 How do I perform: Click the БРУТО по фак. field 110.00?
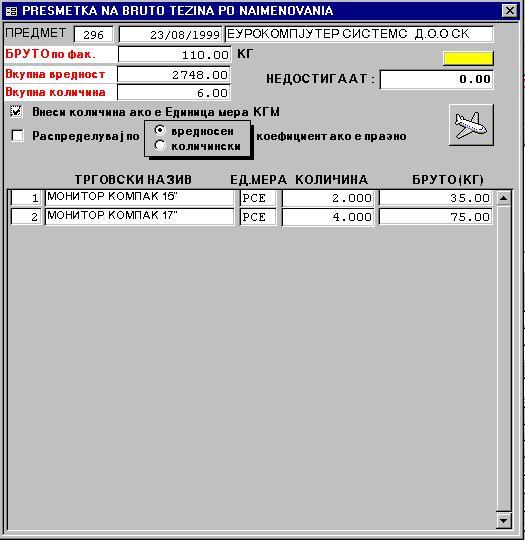click(174, 55)
